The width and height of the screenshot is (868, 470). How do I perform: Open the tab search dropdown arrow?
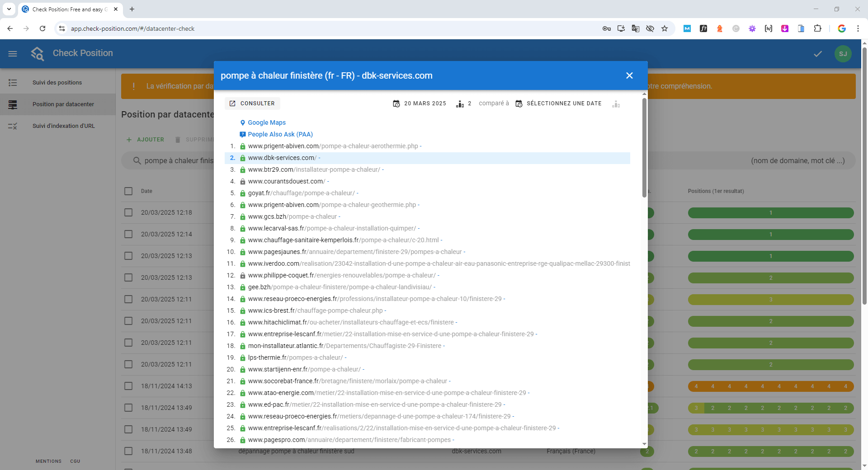click(9, 9)
